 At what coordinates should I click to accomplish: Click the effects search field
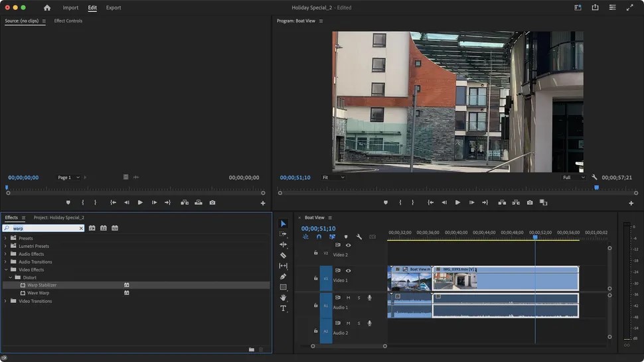click(x=45, y=228)
